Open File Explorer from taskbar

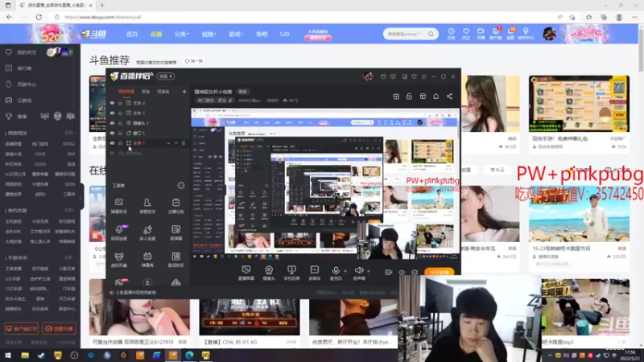point(25,355)
